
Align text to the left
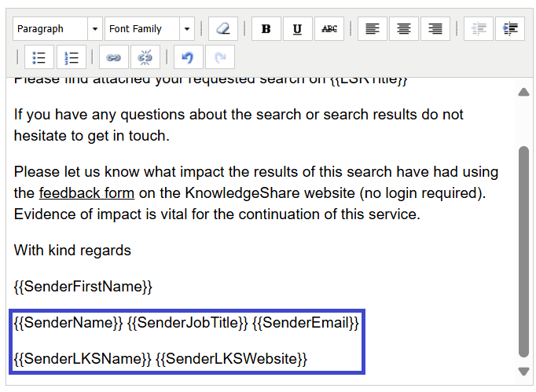pos(373,29)
